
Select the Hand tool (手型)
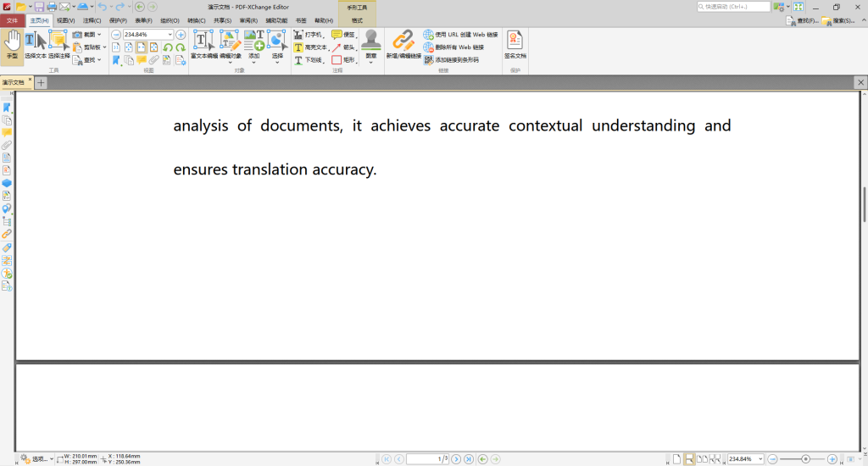coord(12,44)
